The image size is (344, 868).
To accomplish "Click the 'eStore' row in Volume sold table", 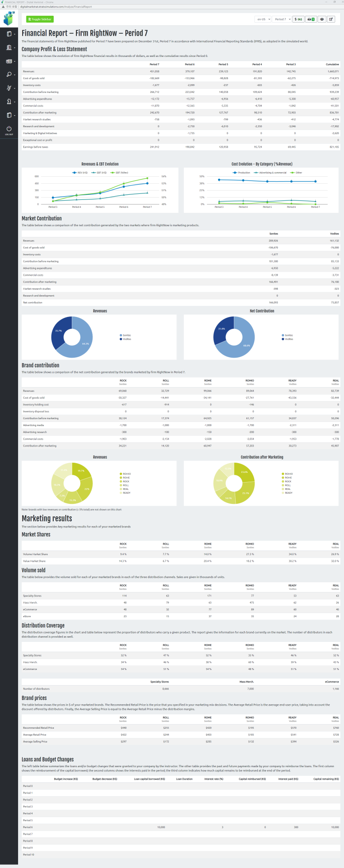I will point(181,616).
